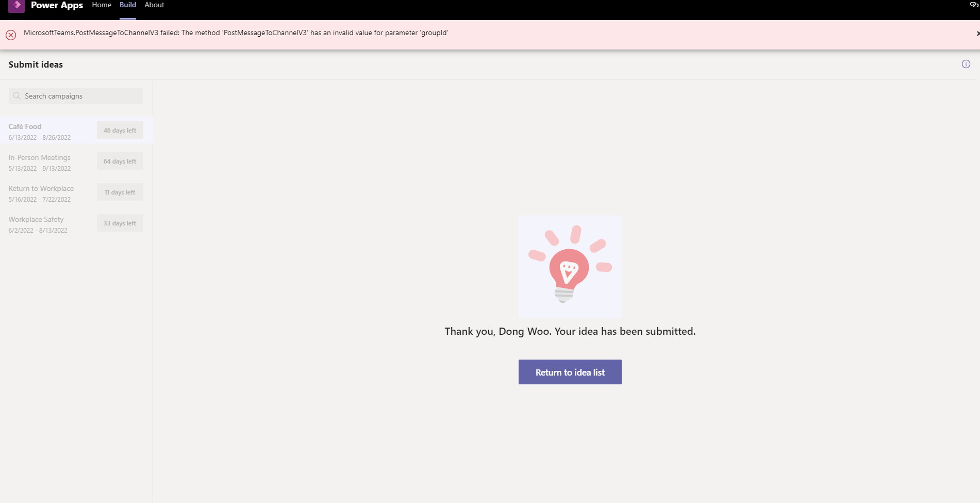Click the magnifier icon in the search box
The width and height of the screenshot is (980, 503).
pyautogui.click(x=16, y=96)
